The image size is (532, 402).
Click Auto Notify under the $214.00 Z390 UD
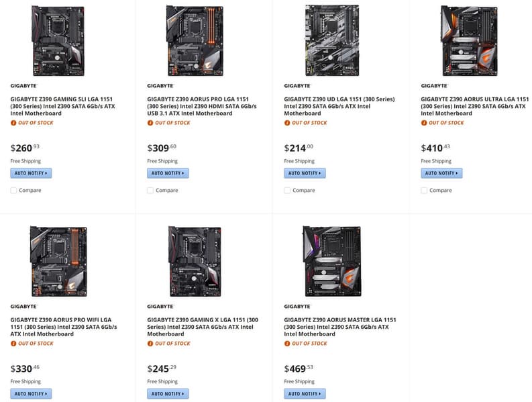coord(305,173)
